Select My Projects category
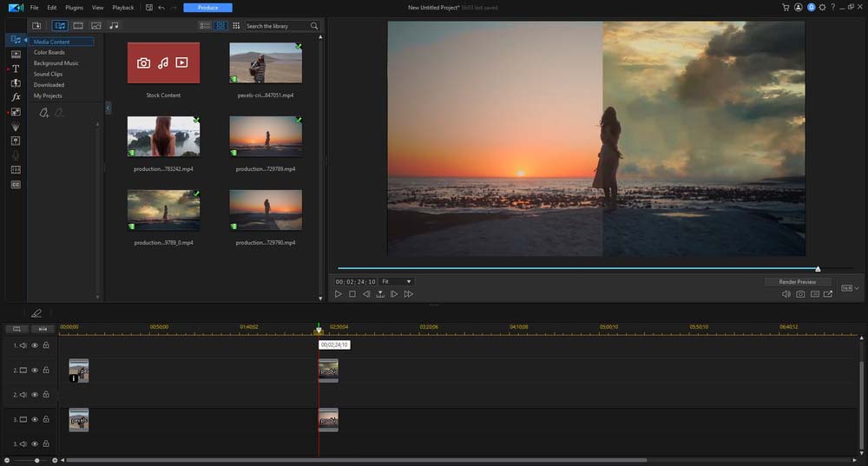Viewport: 868px width, 466px height. pyautogui.click(x=48, y=95)
